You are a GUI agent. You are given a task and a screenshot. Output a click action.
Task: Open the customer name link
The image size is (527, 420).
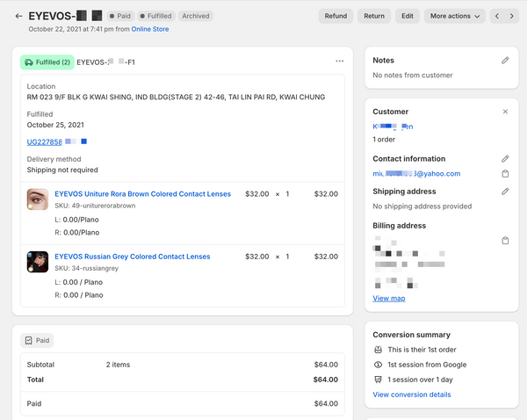coord(393,127)
